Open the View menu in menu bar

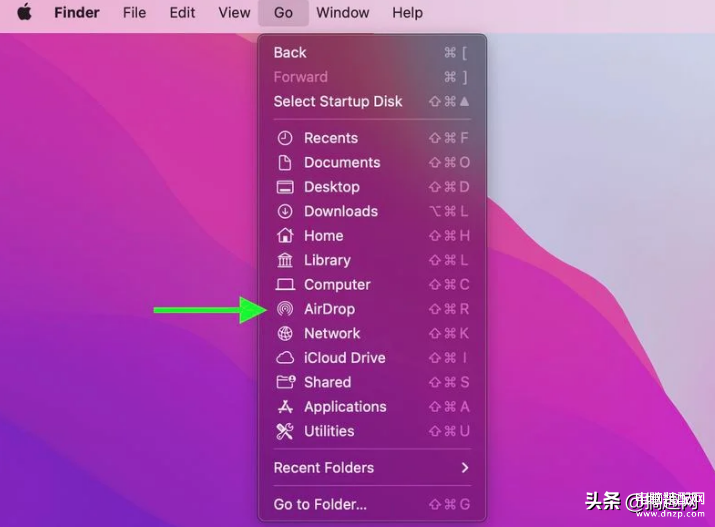tap(234, 13)
